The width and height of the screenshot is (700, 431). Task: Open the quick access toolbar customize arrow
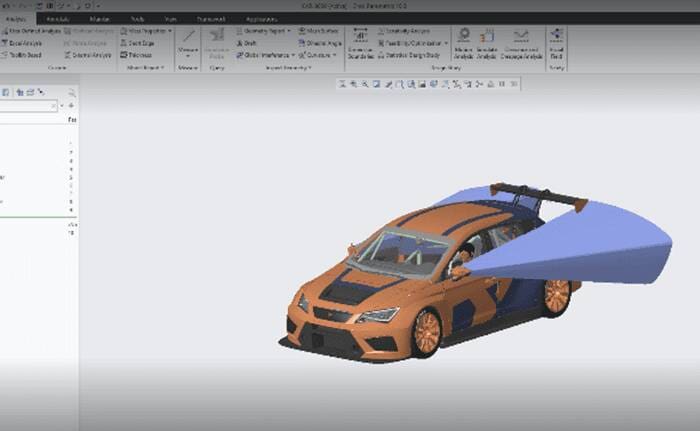98,6
